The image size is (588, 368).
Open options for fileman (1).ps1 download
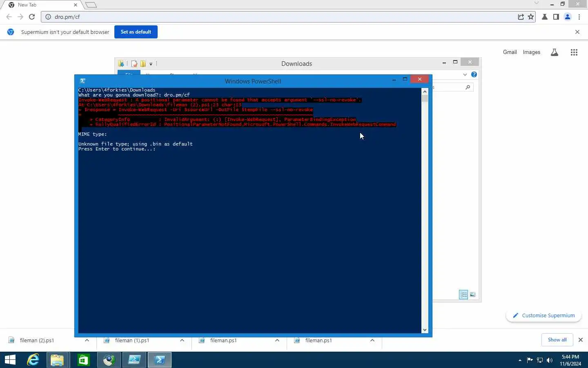click(182, 340)
